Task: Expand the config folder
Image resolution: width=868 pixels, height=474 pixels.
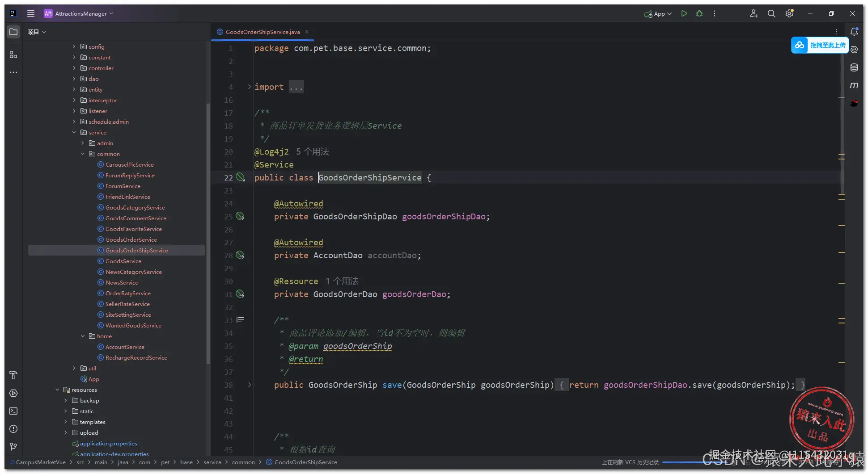Action: click(x=74, y=46)
